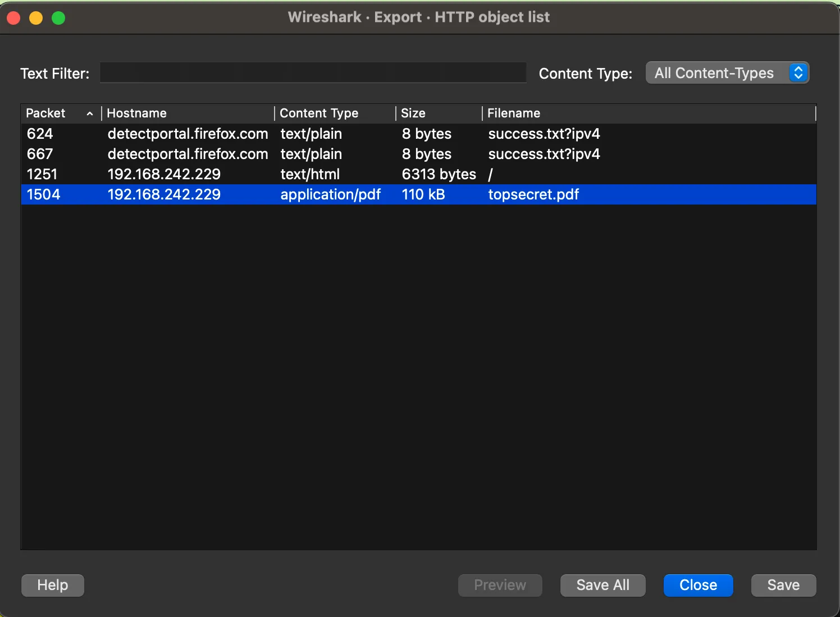The width and height of the screenshot is (840, 617).
Task: Sort by the Hostname column header
Action: point(136,114)
